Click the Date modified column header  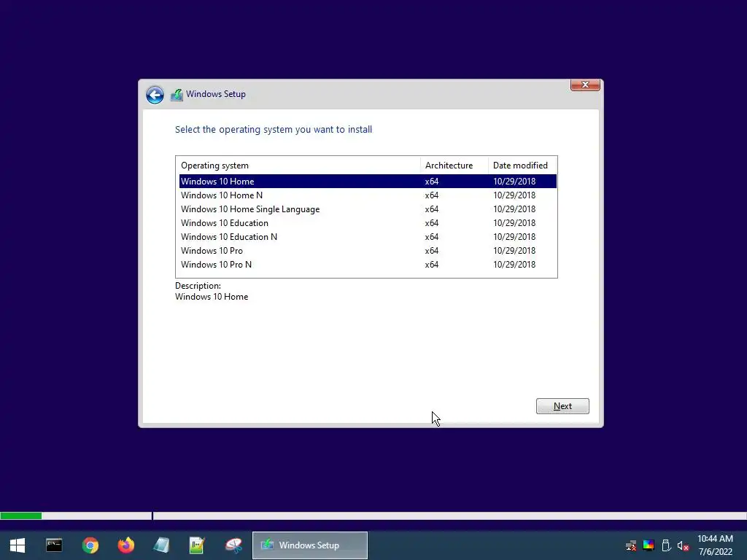pyautogui.click(x=522, y=166)
